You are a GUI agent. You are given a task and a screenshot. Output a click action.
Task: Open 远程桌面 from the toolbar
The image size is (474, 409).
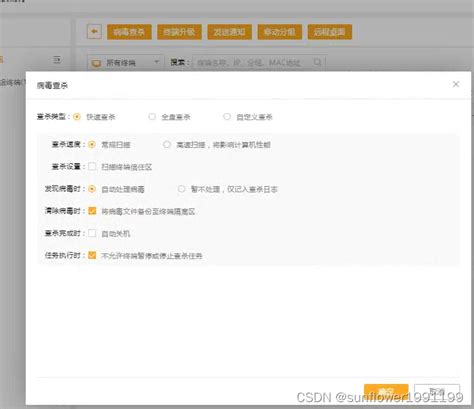(x=330, y=32)
